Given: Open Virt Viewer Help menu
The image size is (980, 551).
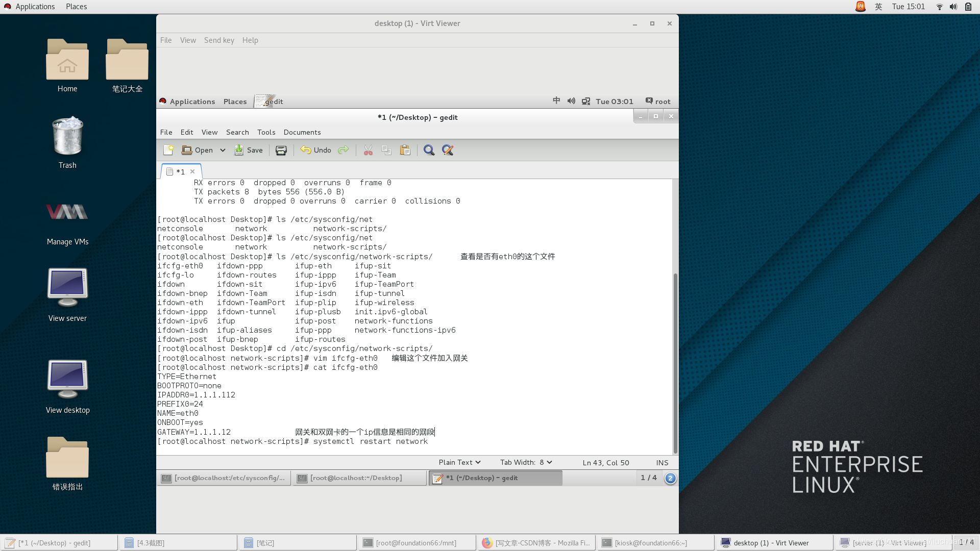Looking at the screenshot, I should 250,40.
